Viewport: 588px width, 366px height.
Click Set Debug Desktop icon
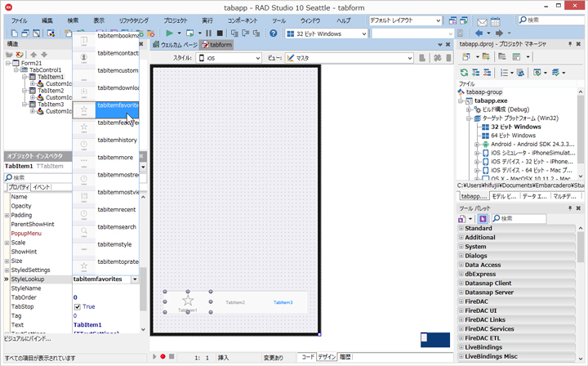[x=464, y=20]
